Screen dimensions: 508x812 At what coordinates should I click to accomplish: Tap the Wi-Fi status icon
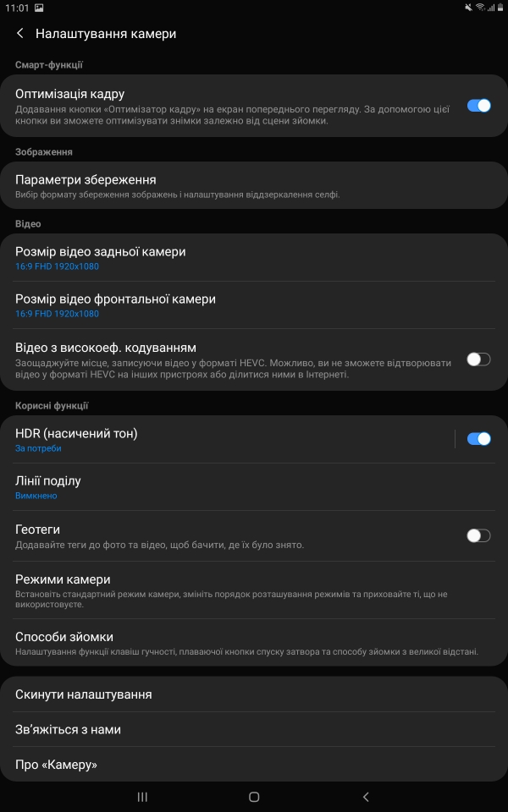pyautogui.click(x=481, y=8)
